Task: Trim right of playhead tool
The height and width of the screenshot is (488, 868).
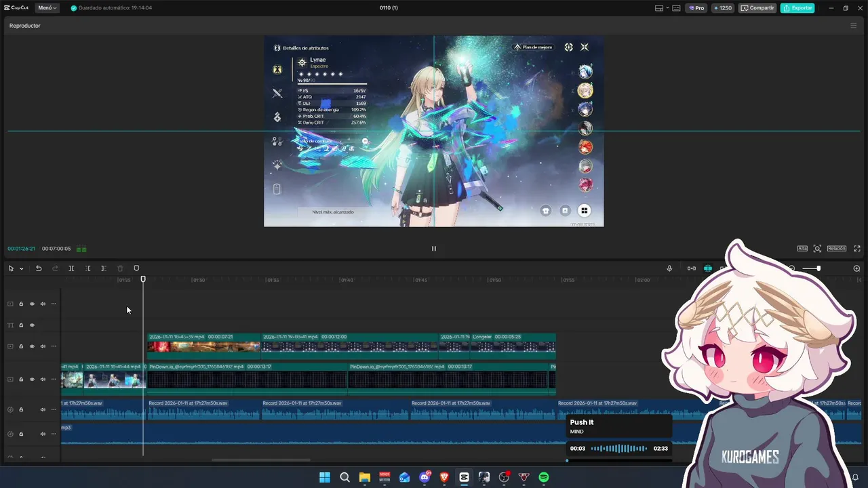Action: 103,268
